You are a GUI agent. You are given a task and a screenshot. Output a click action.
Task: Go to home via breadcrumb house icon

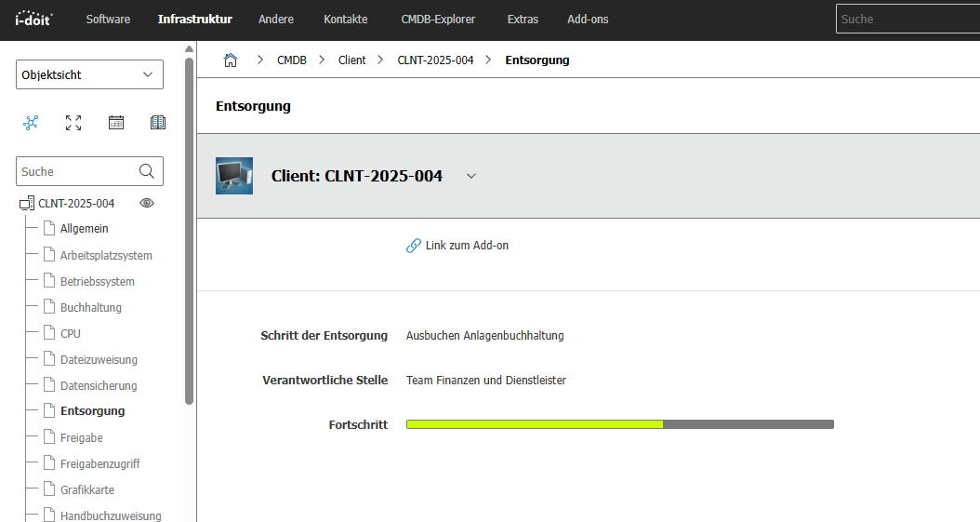point(231,60)
